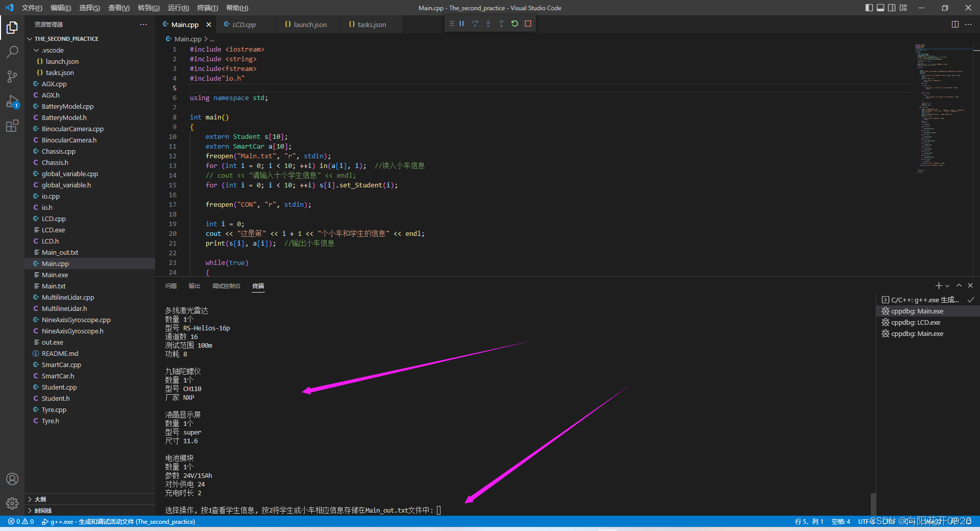Collapse the .vscode folder
The image size is (980, 531).
click(x=36, y=50)
